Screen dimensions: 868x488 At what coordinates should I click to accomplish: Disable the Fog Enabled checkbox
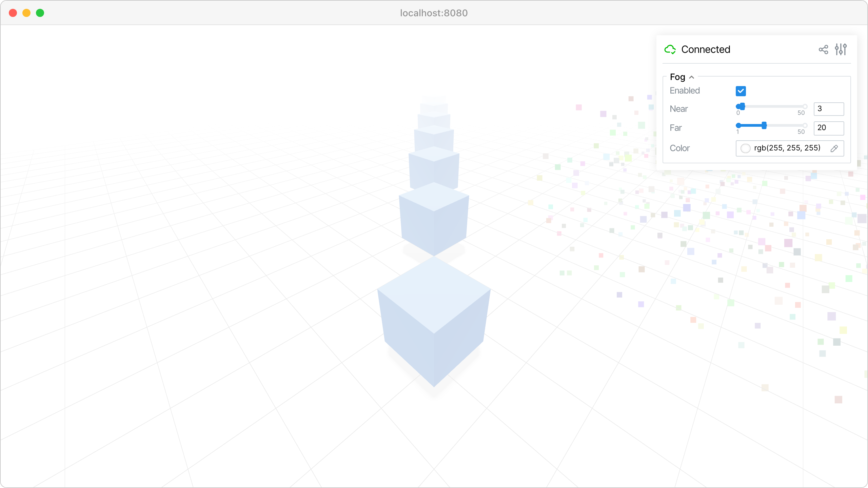coord(741,91)
